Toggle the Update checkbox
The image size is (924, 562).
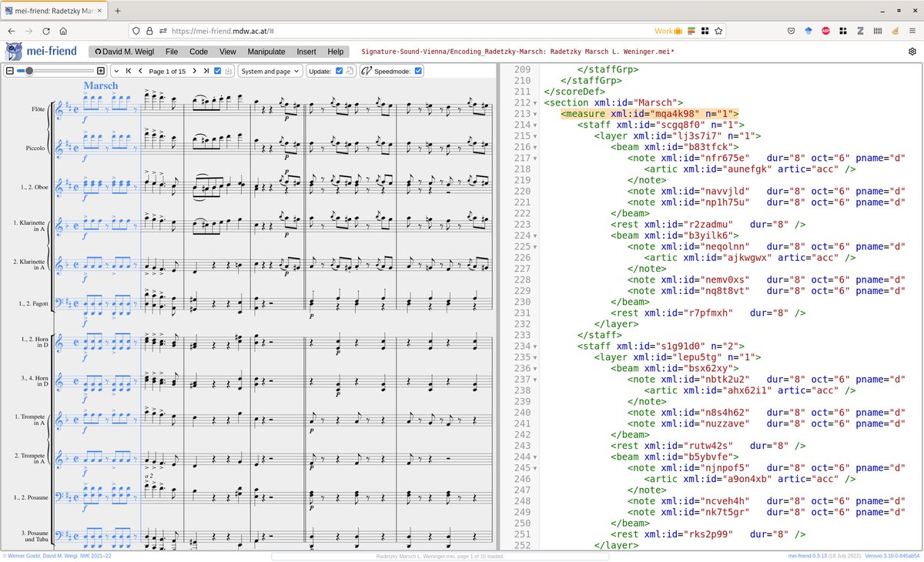click(339, 71)
